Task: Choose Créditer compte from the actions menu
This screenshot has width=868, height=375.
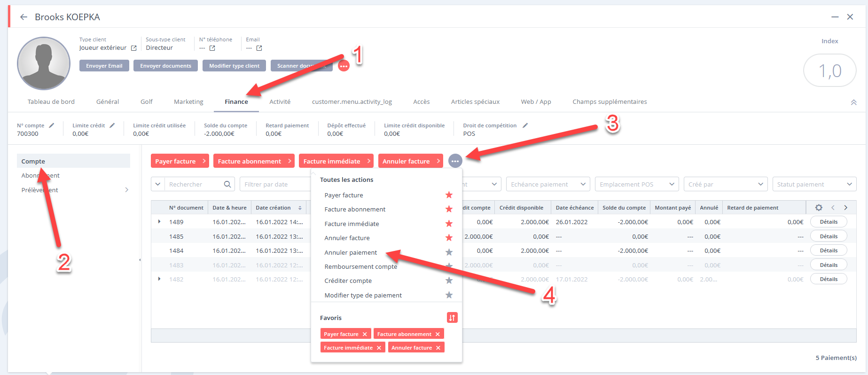Action: coord(348,281)
